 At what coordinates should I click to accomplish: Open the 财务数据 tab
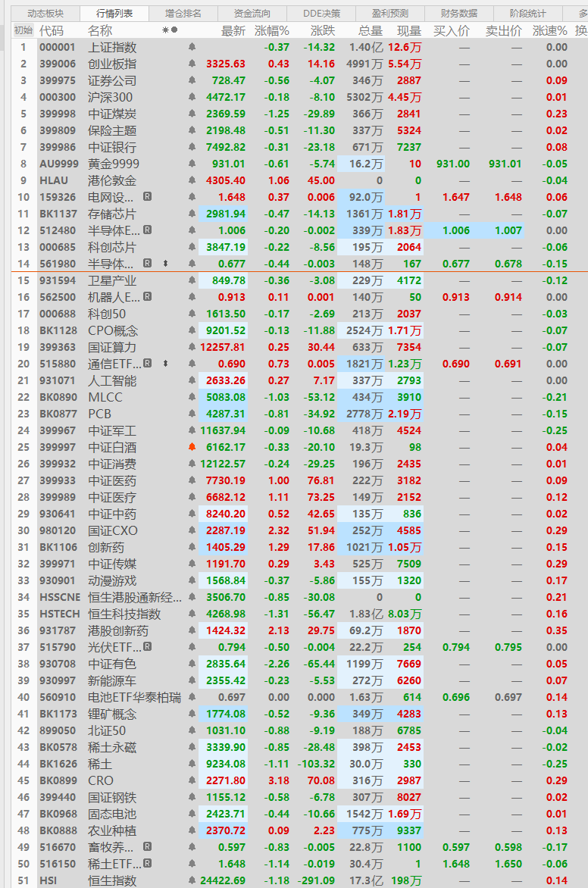coord(459,13)
